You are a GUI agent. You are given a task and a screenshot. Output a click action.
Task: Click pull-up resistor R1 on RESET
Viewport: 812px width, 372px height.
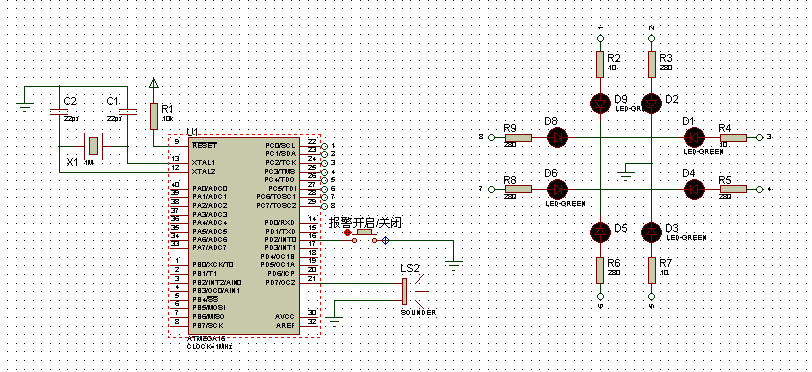pyautogui.click(x=153, y=116)
